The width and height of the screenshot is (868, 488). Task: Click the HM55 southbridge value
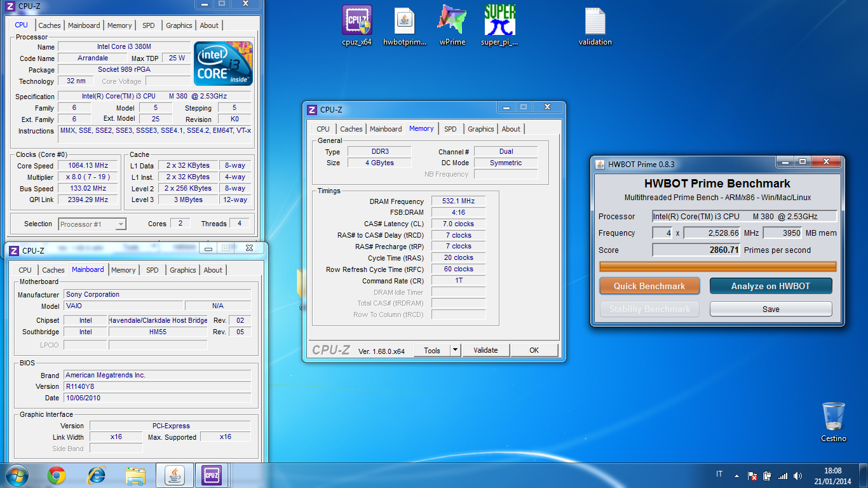click(158, 332)
